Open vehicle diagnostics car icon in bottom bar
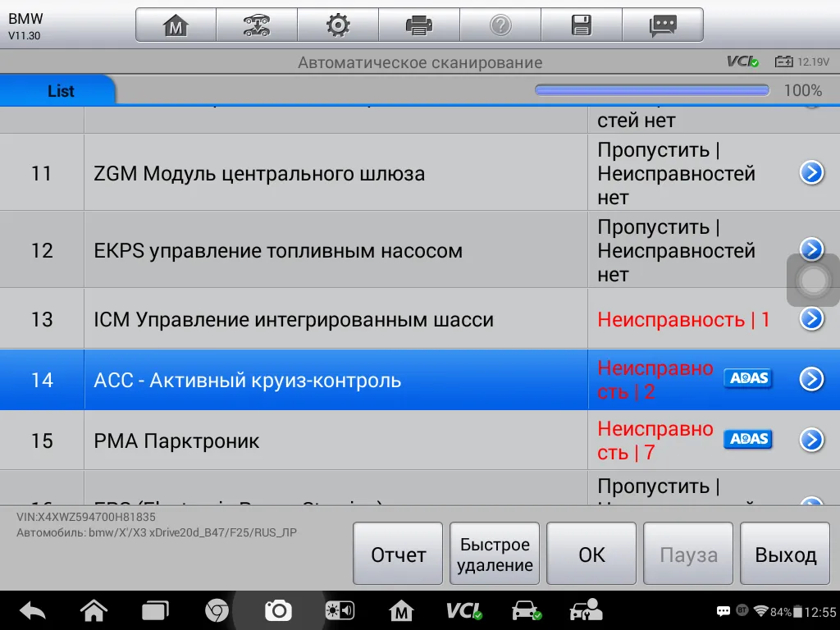 click(526, 610)
